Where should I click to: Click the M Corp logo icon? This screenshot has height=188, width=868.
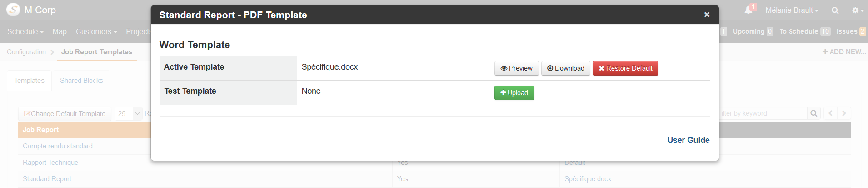(x=13, y=10)
